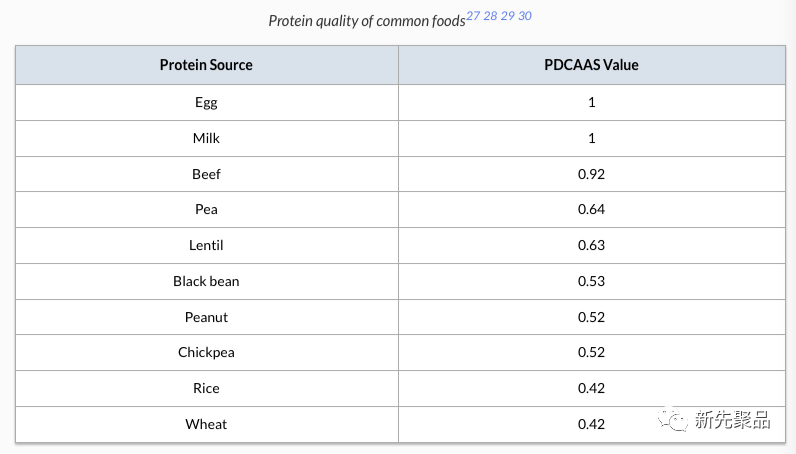Select the Black bean cell
Image resolution: width=796 pixels, height=454 pixels.
click(206, 281)
